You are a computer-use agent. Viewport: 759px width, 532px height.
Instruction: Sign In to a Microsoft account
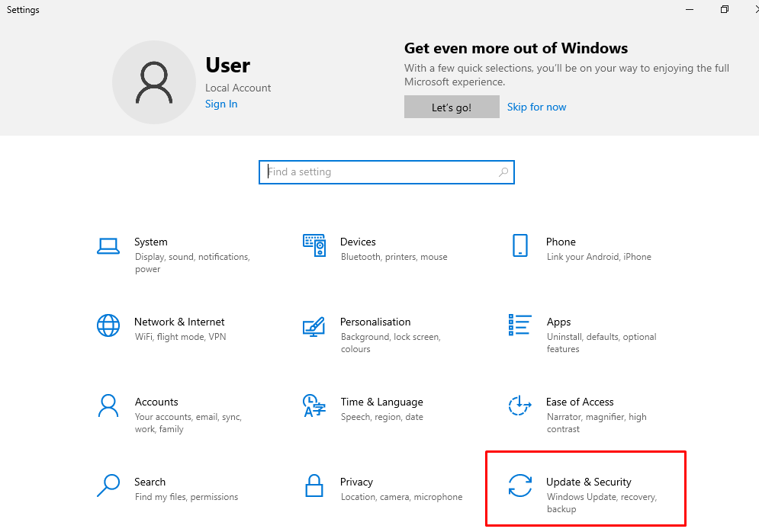pos(221,104)
